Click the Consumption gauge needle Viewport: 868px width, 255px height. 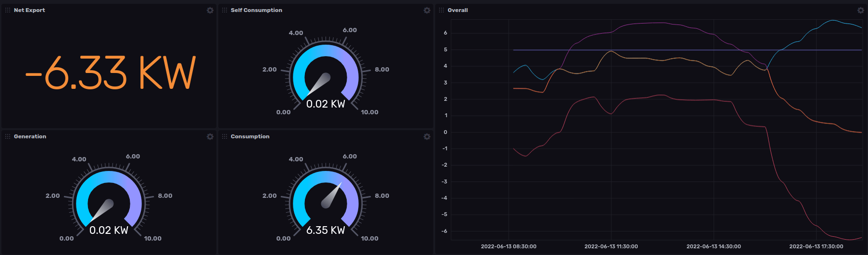(x=333, y=194)
